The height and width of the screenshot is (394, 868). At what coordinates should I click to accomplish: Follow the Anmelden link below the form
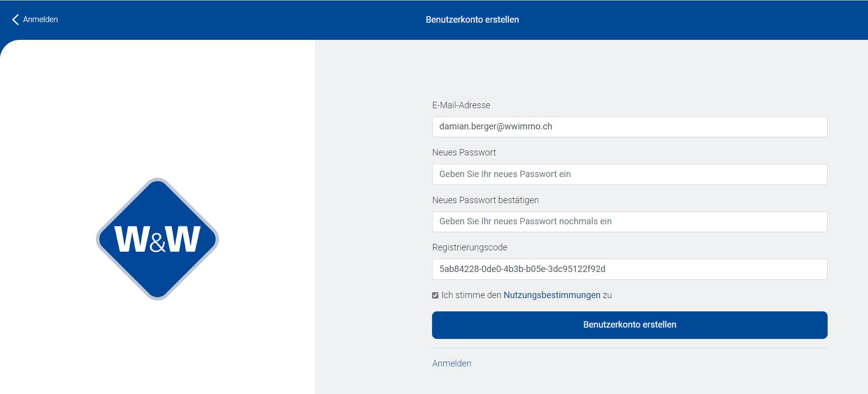(452, 364)
